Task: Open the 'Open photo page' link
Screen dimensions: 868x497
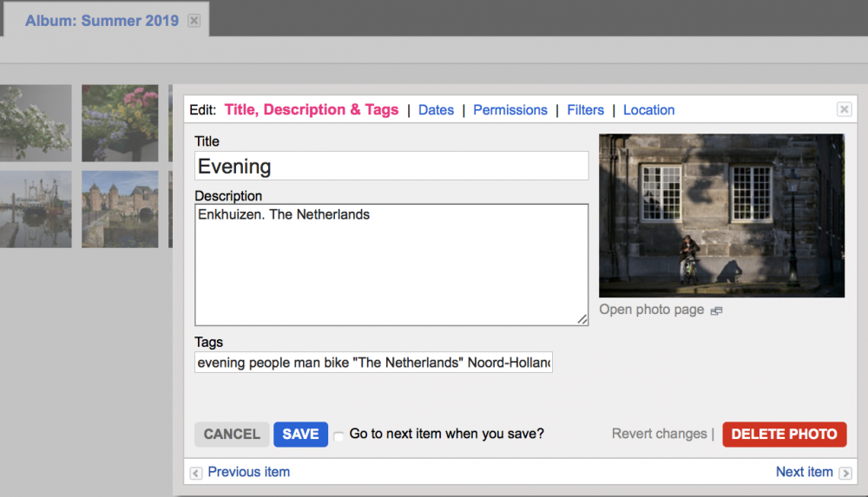Action: pyautogui.click(x=651, y=310)
